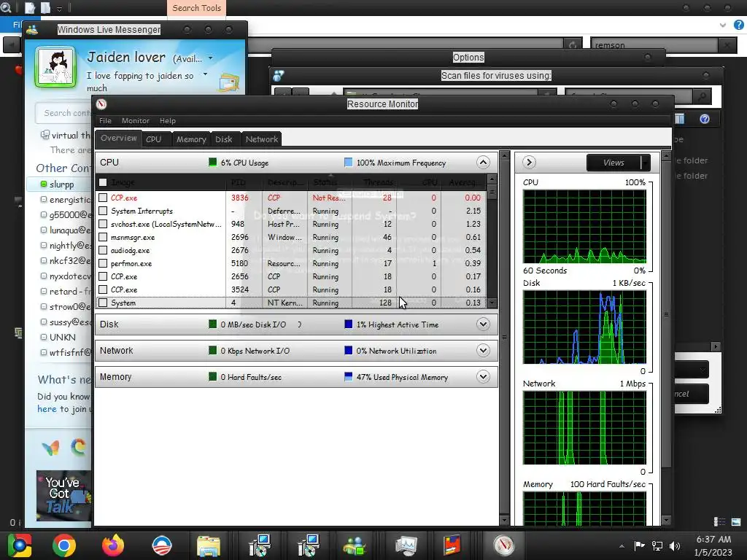
Task: Click the You've Got Talk ad thumbnail
Action: [63, 496]
